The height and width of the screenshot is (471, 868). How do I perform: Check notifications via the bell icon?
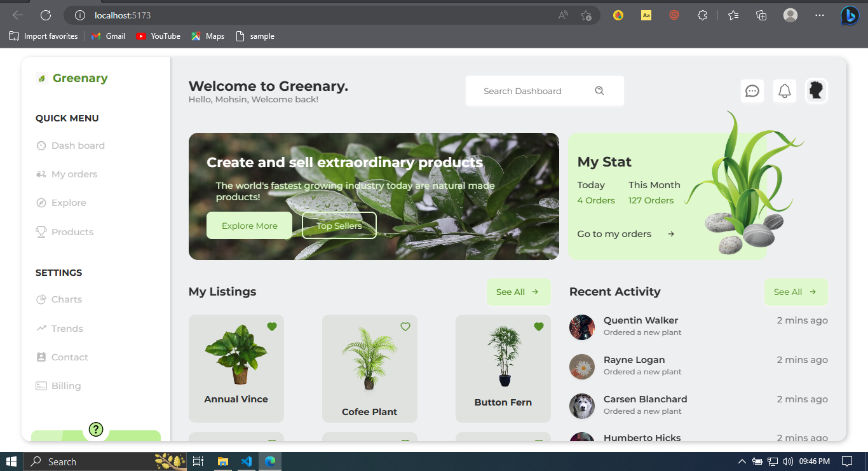(784, 90)
